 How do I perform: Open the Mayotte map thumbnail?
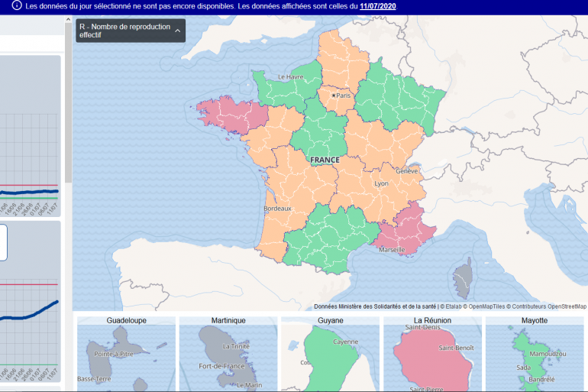coord(534,353)
